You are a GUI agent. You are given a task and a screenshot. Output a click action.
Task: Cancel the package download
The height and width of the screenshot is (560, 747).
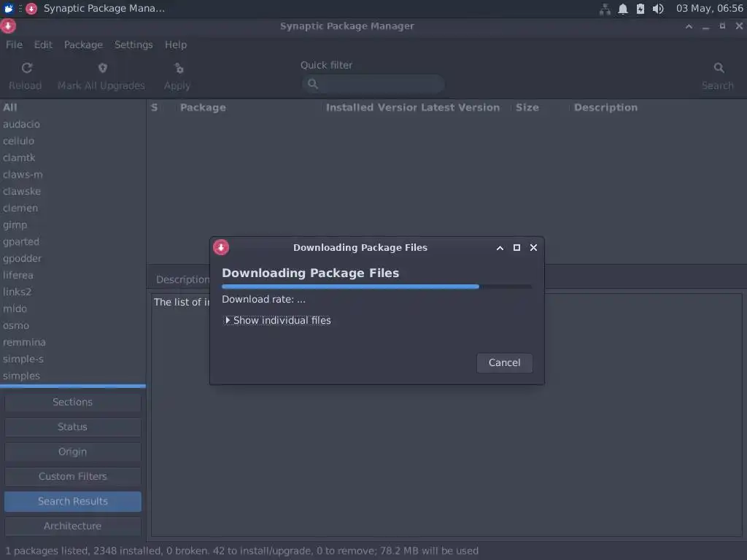pos(505,363)
